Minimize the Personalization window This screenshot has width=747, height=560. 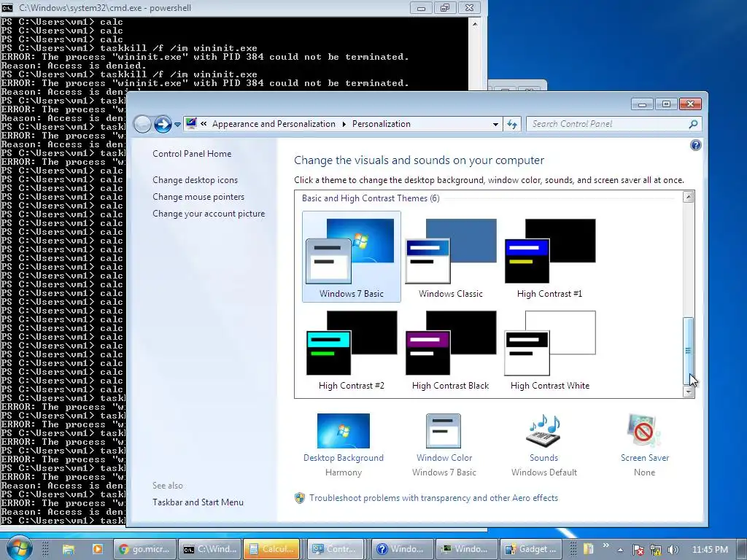pyautogui.click(x=642, y=104)
